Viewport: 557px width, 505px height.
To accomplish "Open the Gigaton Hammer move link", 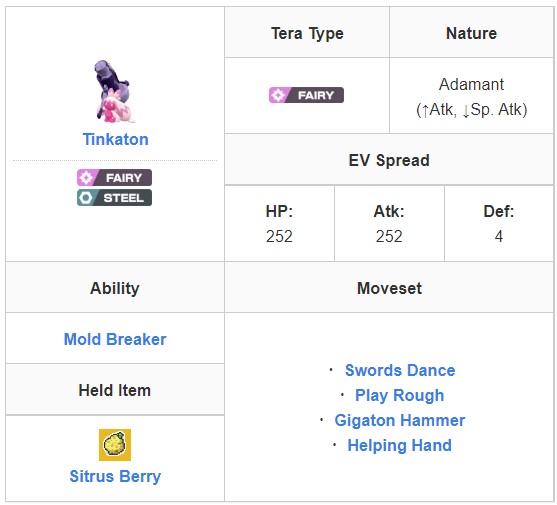I will 400,420.
